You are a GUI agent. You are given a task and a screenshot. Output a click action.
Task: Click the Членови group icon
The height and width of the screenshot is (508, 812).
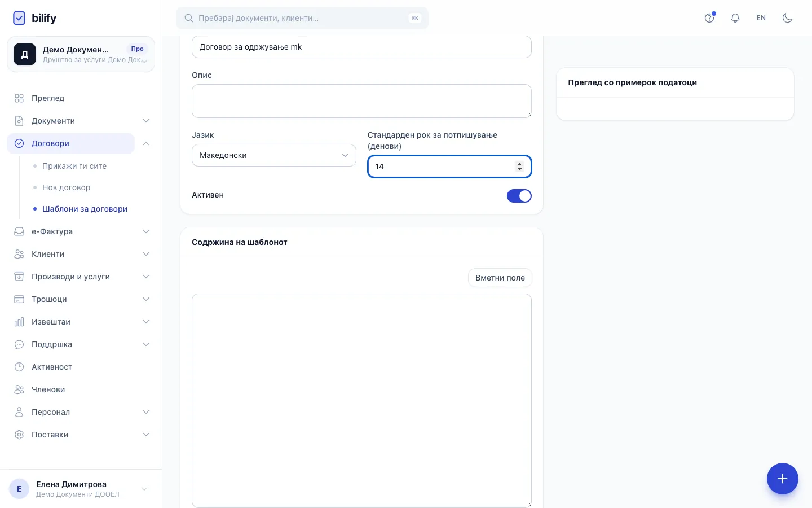19,389
